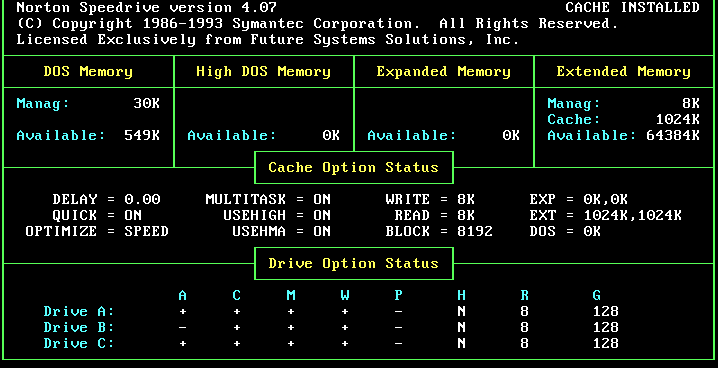
Task: Click the 'READ = 8K' option
Action: tap(435, 216)
